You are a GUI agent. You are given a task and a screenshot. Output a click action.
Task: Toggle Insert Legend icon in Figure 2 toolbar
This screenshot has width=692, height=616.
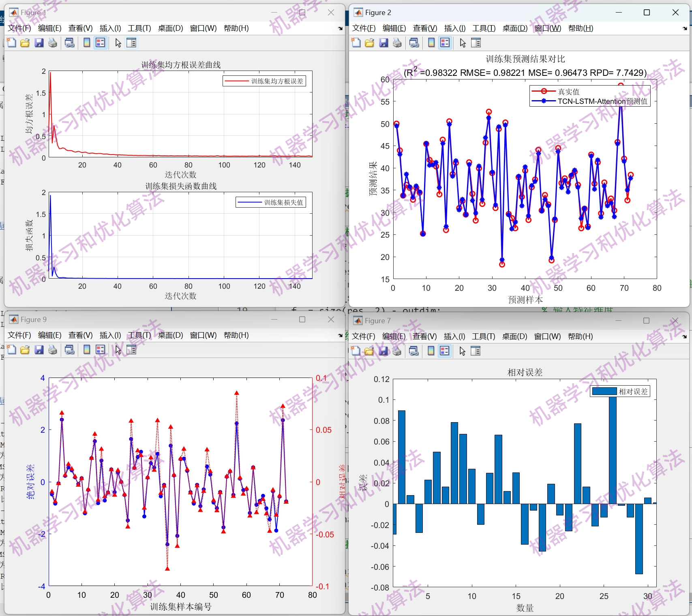pyautogui.click(x=445, y=43)
